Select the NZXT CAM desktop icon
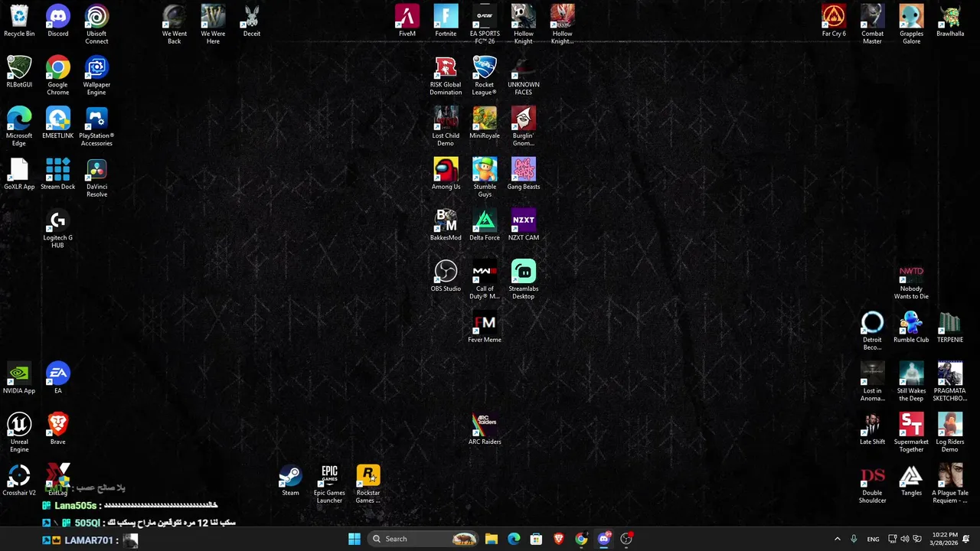This screenshot has width=980, height=551. (x=524, y=226)
